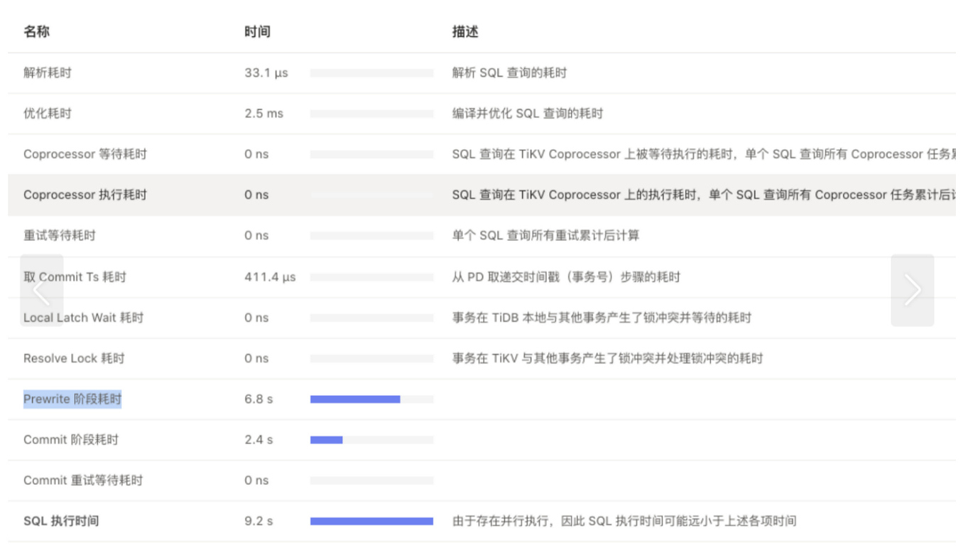
Task: Click the SQL 执行时间 progress bar
Action: (x=371, y=521)
